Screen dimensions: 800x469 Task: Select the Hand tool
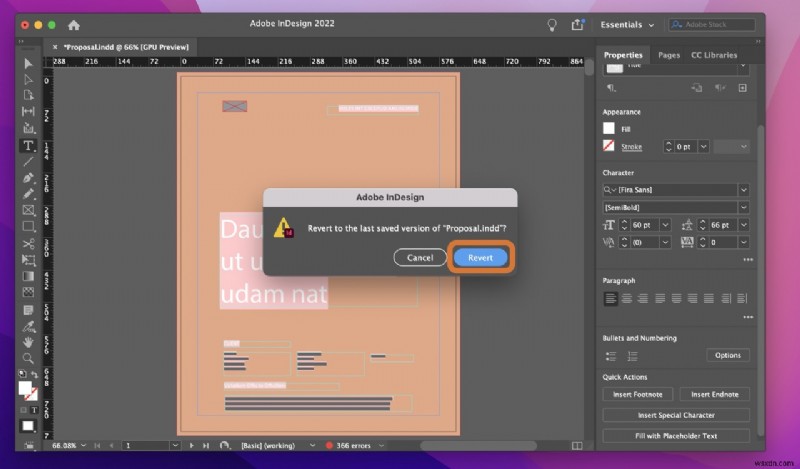click(28, 342)
